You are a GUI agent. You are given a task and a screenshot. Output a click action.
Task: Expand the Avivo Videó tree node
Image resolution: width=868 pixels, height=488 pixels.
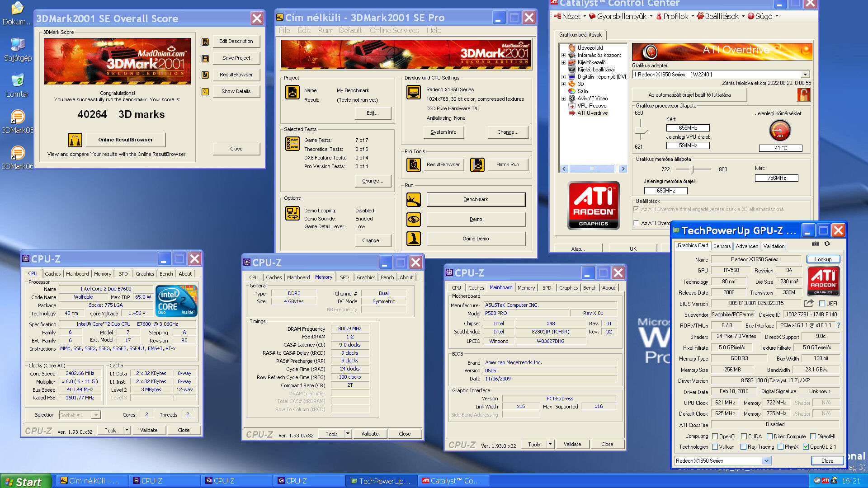563,99
